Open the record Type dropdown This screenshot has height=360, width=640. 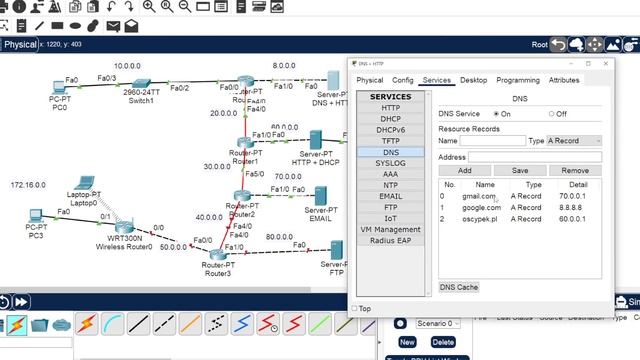574,141
